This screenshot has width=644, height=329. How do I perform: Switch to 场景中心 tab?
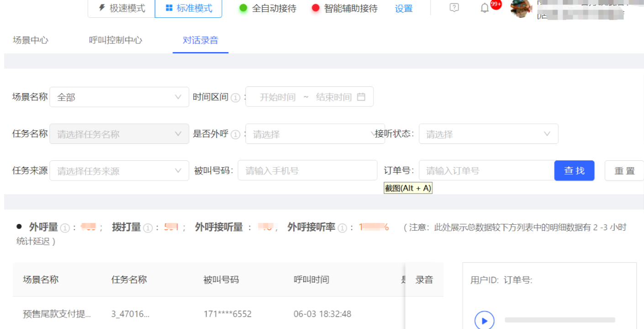click(x=31, y=40)
